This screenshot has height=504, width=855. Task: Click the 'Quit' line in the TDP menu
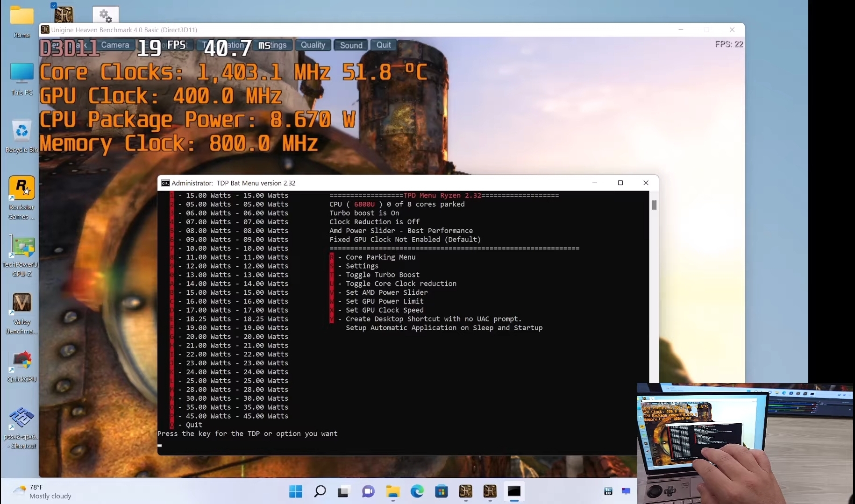[186, 425]
